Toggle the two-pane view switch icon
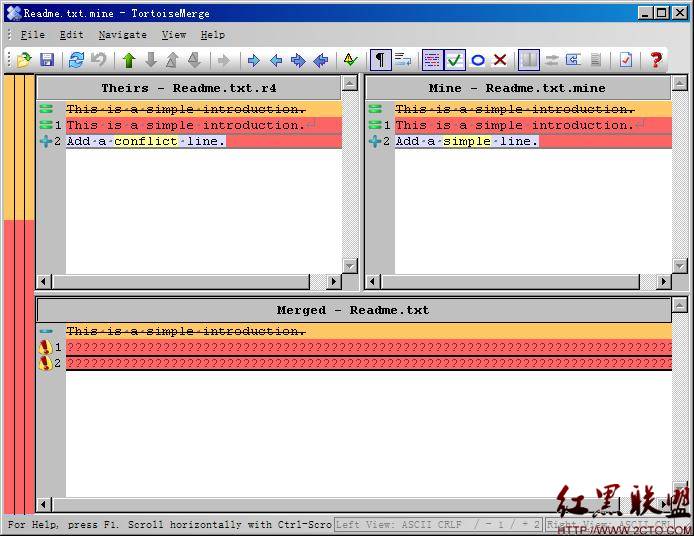The image size is (694, 536). 529,60
